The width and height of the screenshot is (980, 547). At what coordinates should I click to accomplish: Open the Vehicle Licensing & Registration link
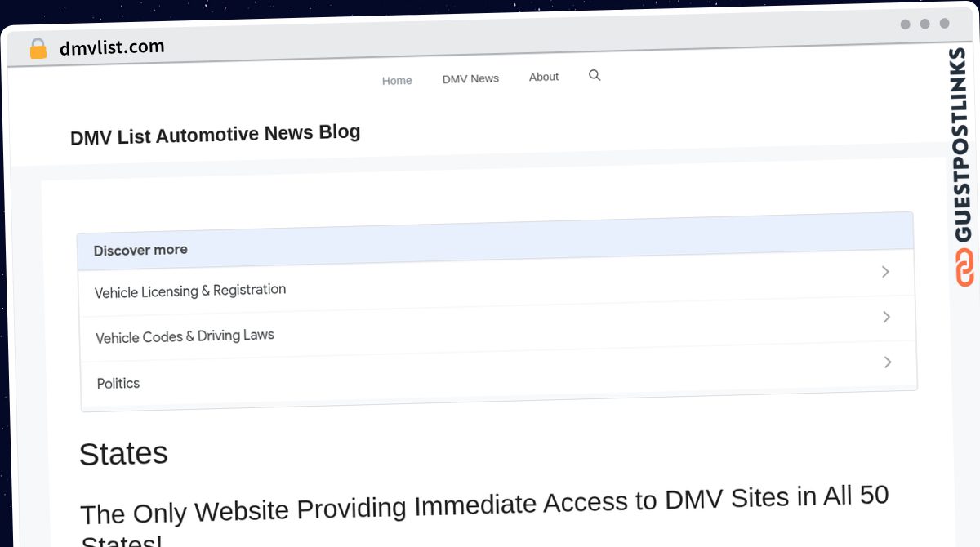[190, 291]
